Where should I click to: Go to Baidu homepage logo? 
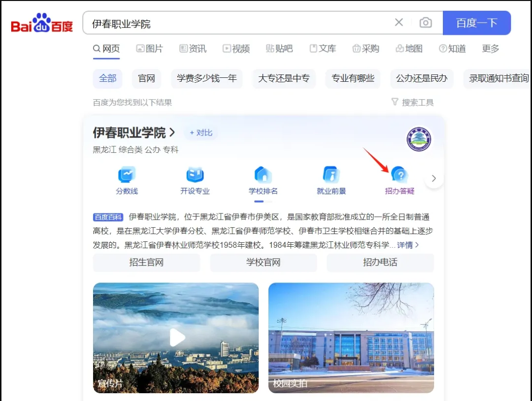[x=42, y=23]
